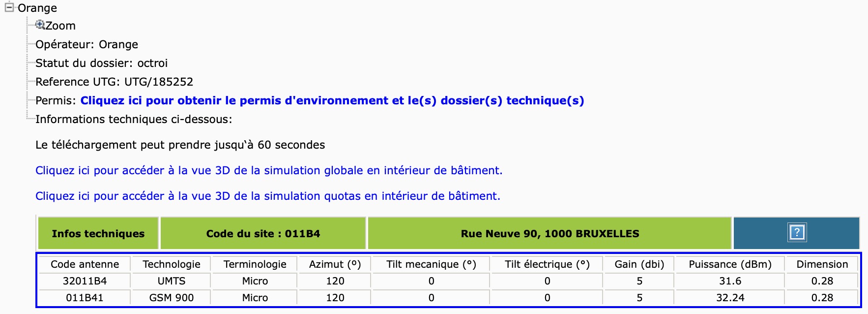Click the Tilt électrique (°) column header
Screen dimensions: 868x314
coord(547,264)
